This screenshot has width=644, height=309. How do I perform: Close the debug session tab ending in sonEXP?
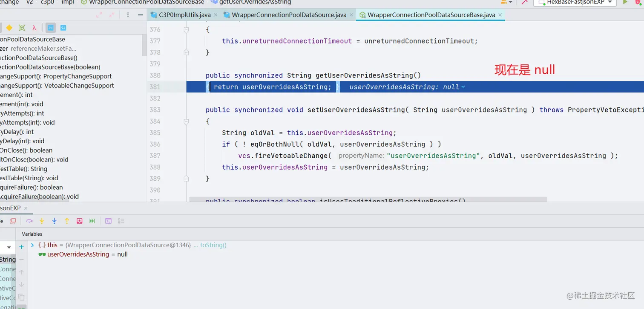26,208
